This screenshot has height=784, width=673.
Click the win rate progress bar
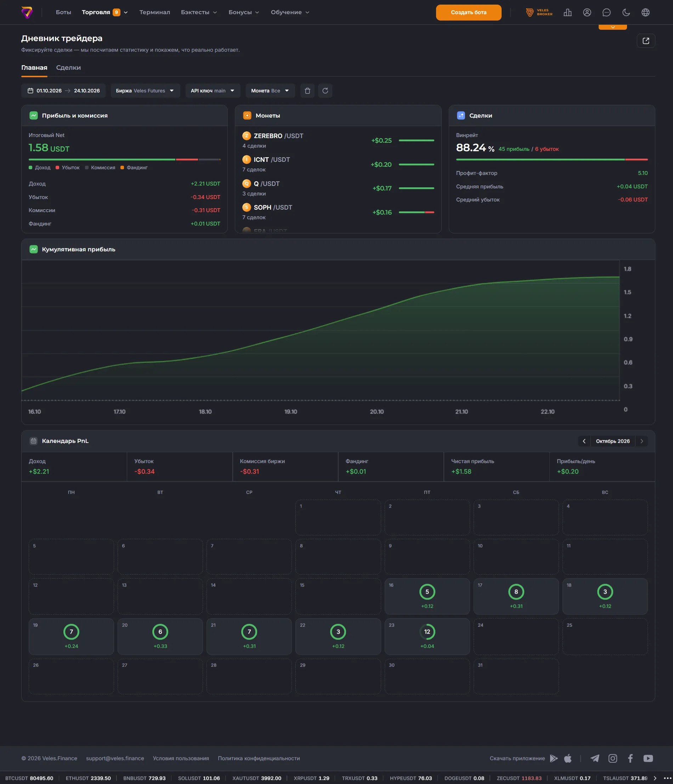(x=552, y=160)
